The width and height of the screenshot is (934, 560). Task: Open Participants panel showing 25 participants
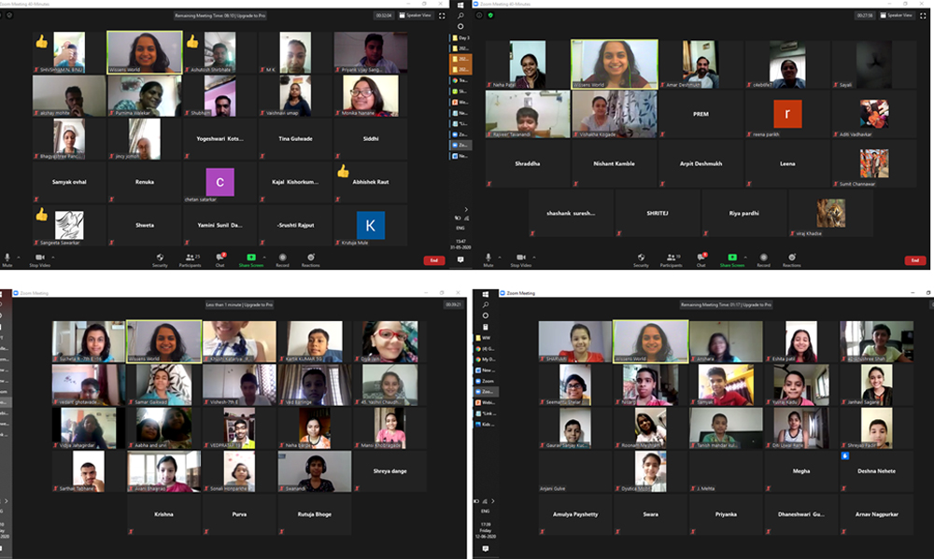tap(191, 259)
